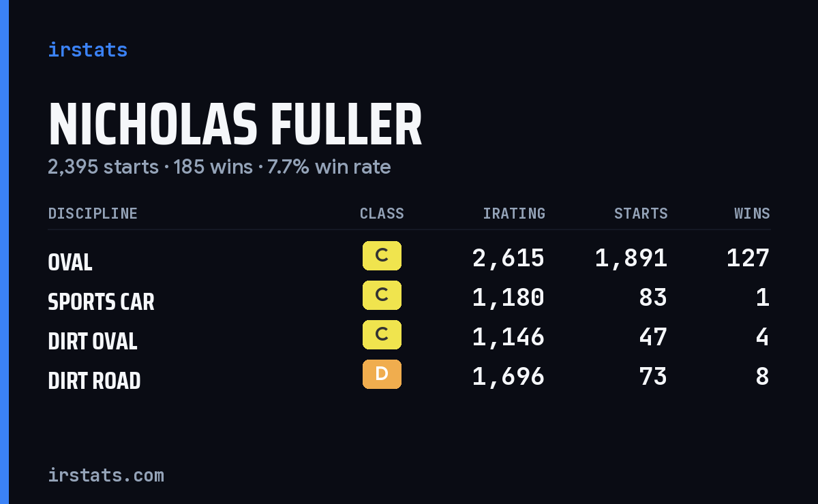Select the Dirt Oval class C badge

tap(382, 335)
